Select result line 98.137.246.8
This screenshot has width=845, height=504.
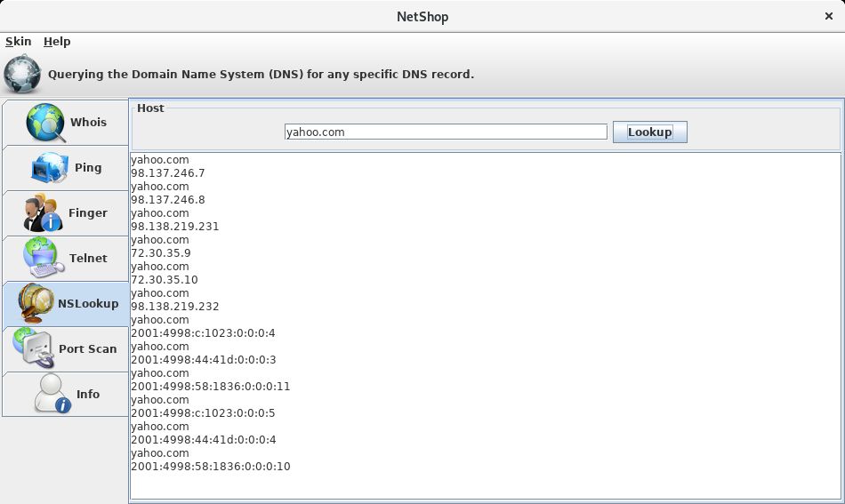click(x=167, y=200)
